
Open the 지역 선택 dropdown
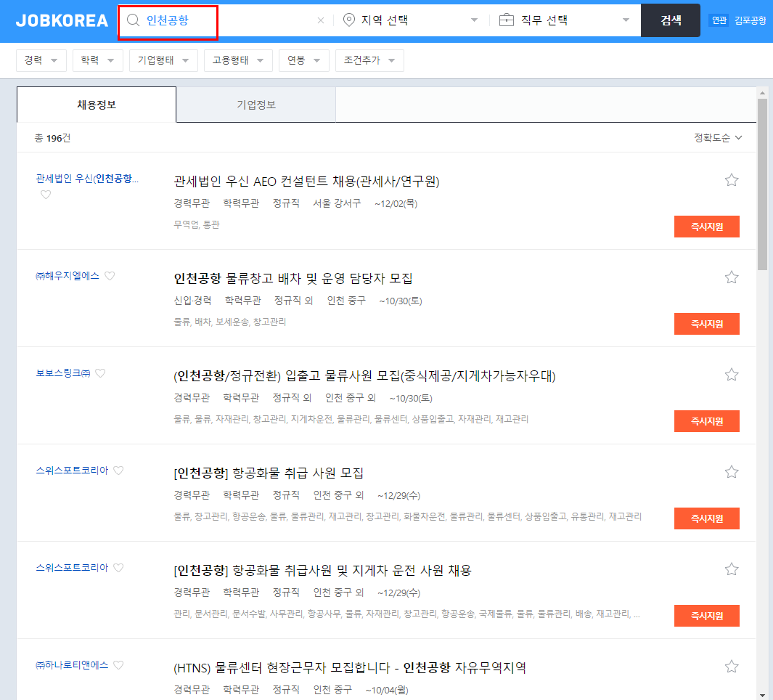[411, 20]
